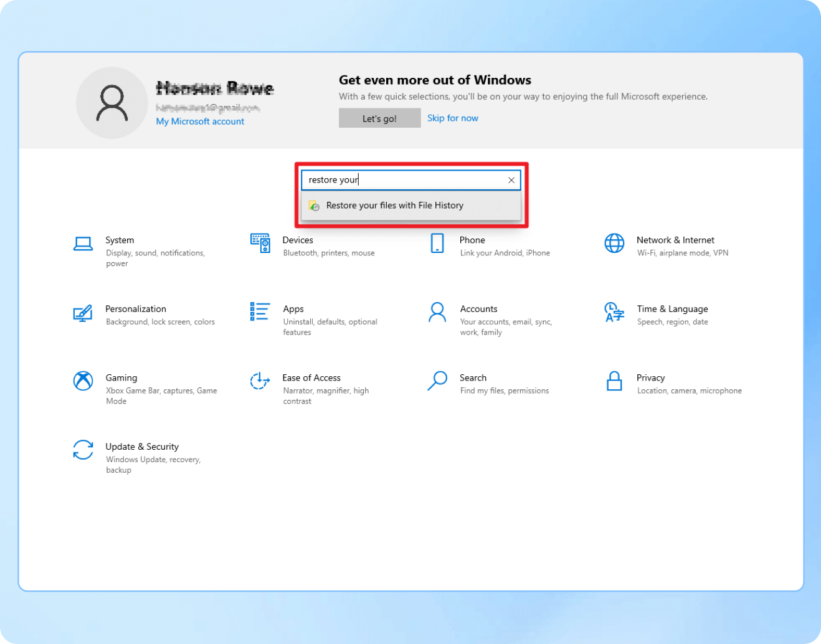Click 'Narrator, magnifier, high contrast' description
The image size is (821, 644).
point(326,396)
